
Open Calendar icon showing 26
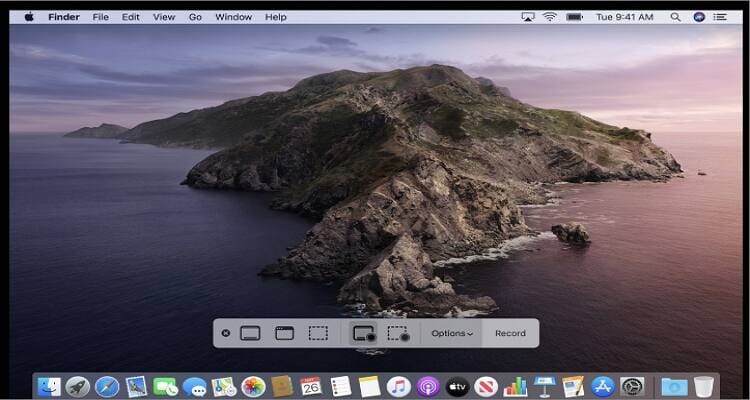pyautogui.click(x=311, y=386)
